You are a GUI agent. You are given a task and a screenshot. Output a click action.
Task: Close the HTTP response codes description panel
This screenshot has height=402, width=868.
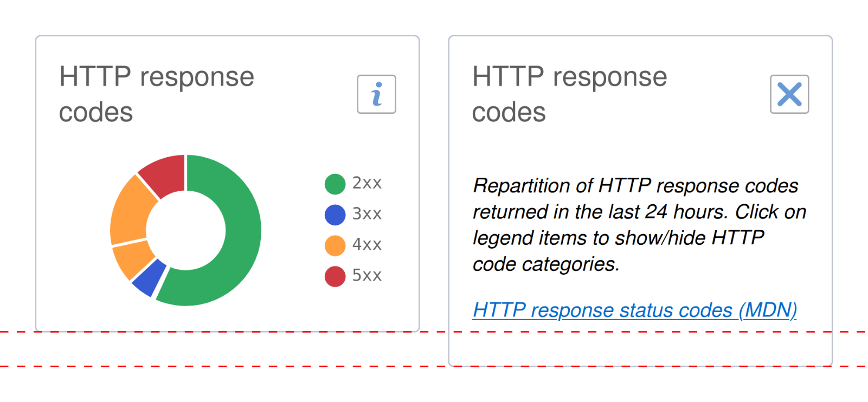[789, 95]
